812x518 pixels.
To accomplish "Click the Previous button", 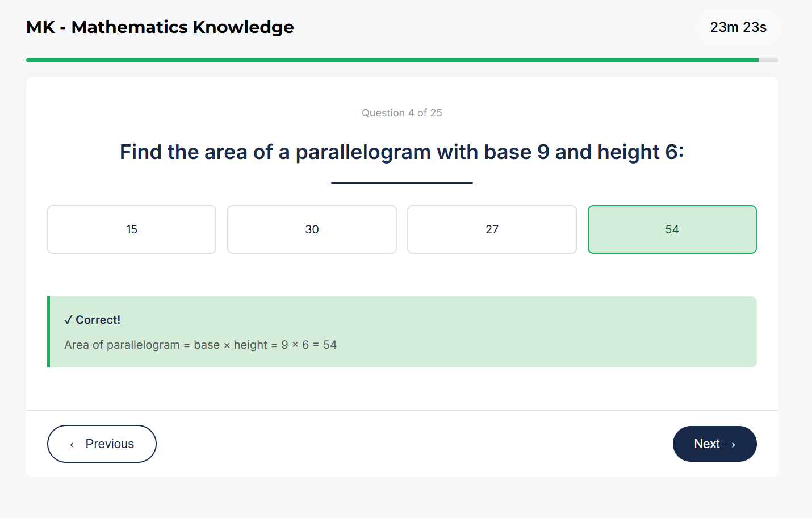I will tap(102, 444).
